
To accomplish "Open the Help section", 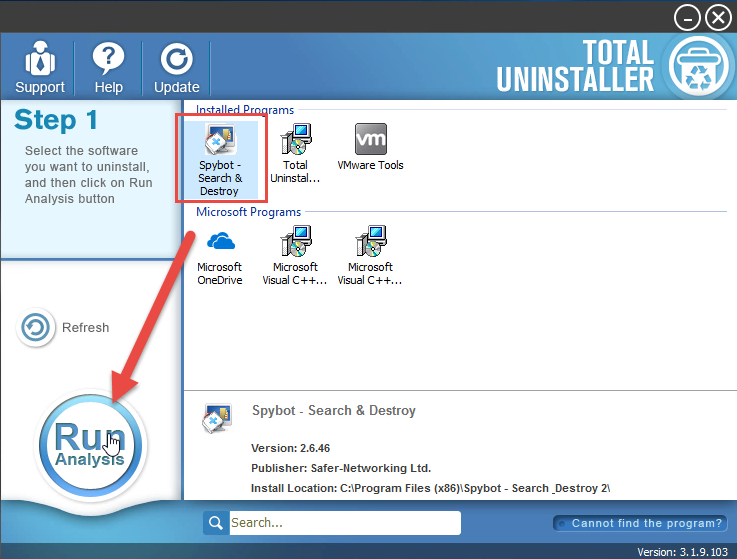I will tap(108, 67).
